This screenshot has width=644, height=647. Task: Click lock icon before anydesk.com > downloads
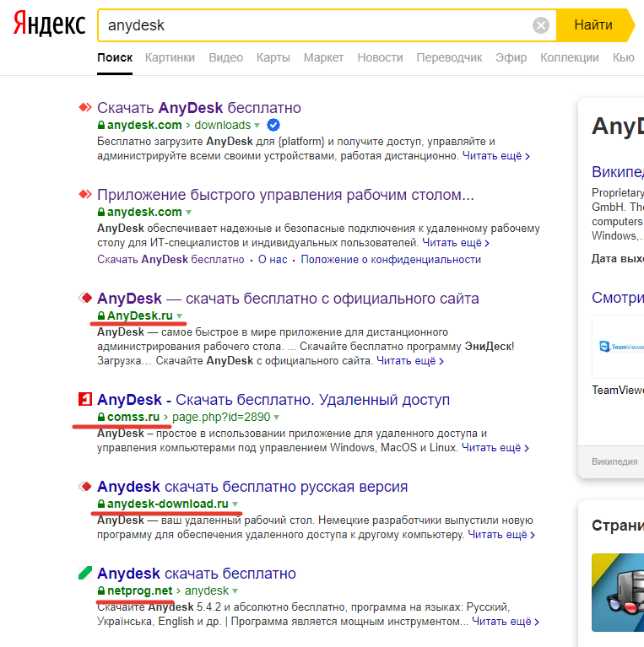(101, 125)
